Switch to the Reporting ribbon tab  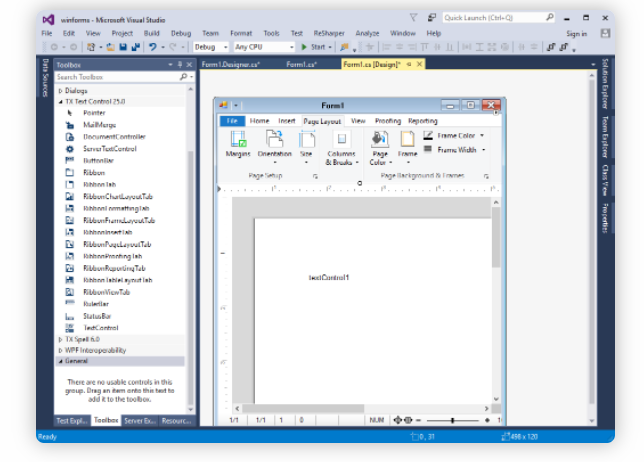tap(423, 121)
